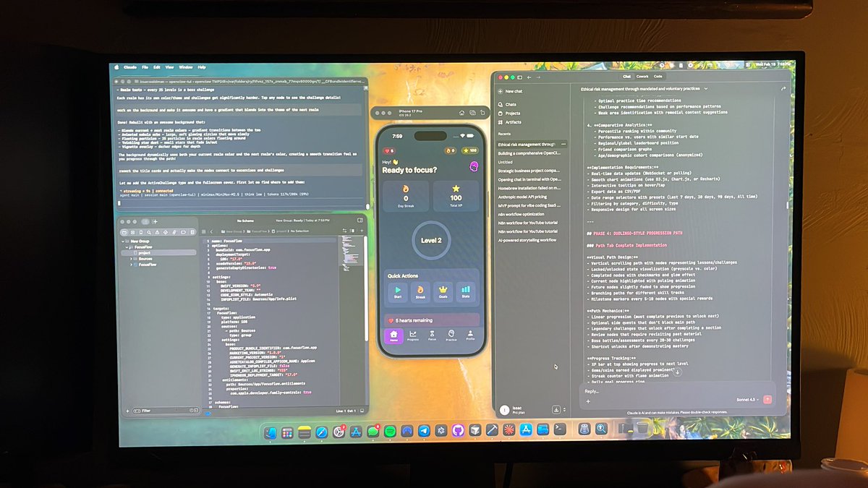Click the Simulator home button icon
The image size is (868, 488).
(460, 112)
